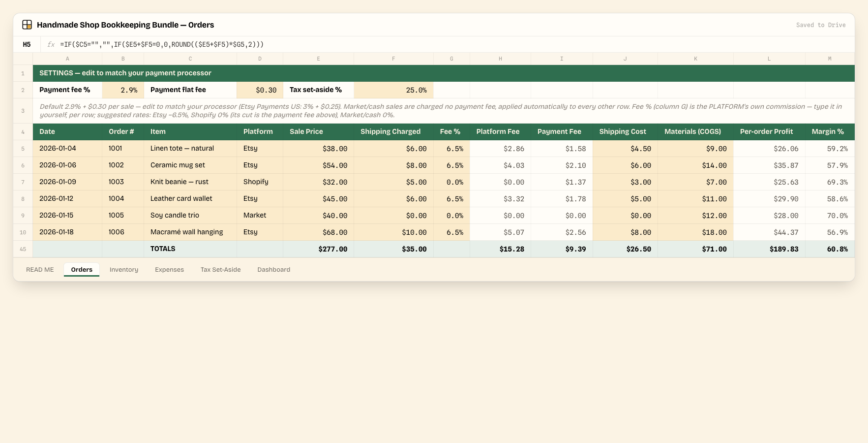Select the date cell 2026-01-04
The height and width of the screenshot is (443, 868).
tap(67, 149)
